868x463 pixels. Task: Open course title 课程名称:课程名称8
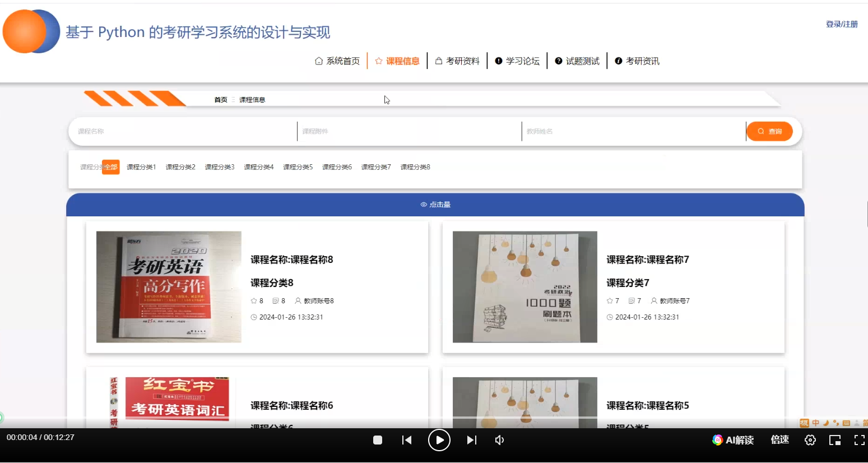292,260
